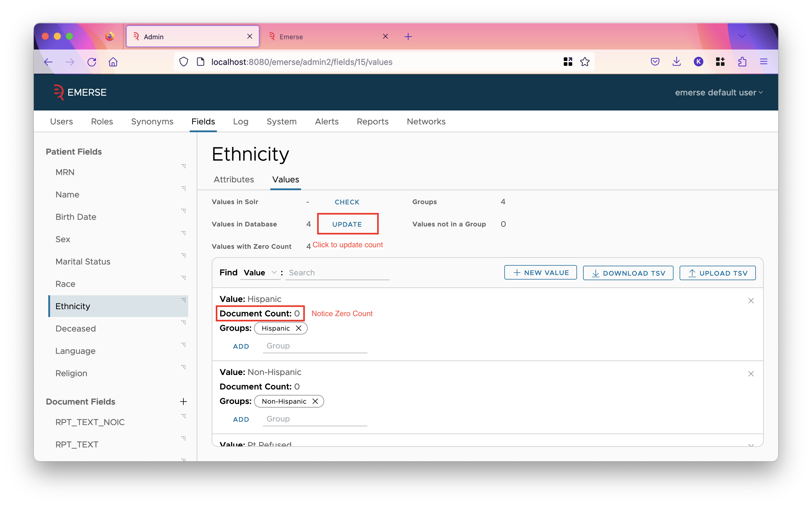Image resolution: width=812 pixels, height=506 pixels.
Task: Select RPT_TEXT_NOIC document field
Action: pos(118,422)
